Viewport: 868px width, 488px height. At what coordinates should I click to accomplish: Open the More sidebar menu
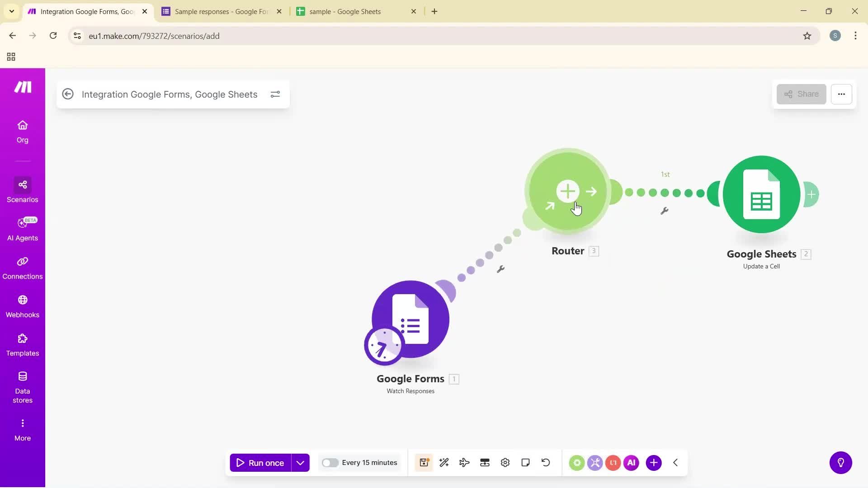(22, 428)
